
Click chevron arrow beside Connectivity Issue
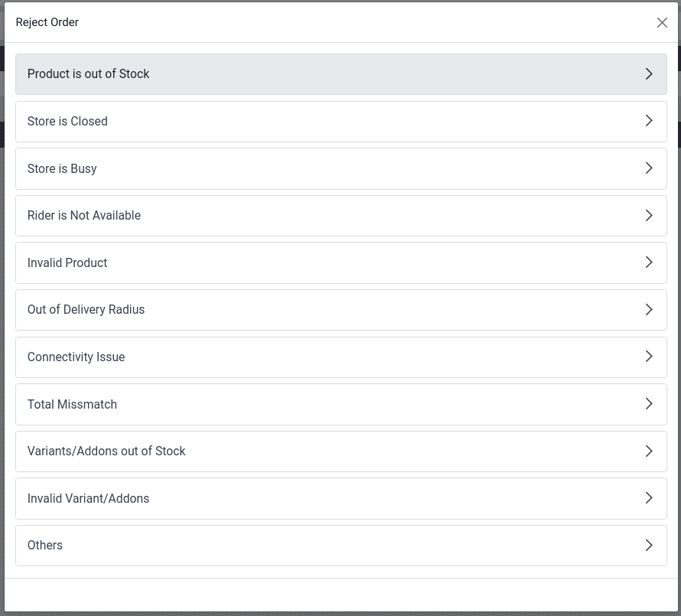(649, 357)
